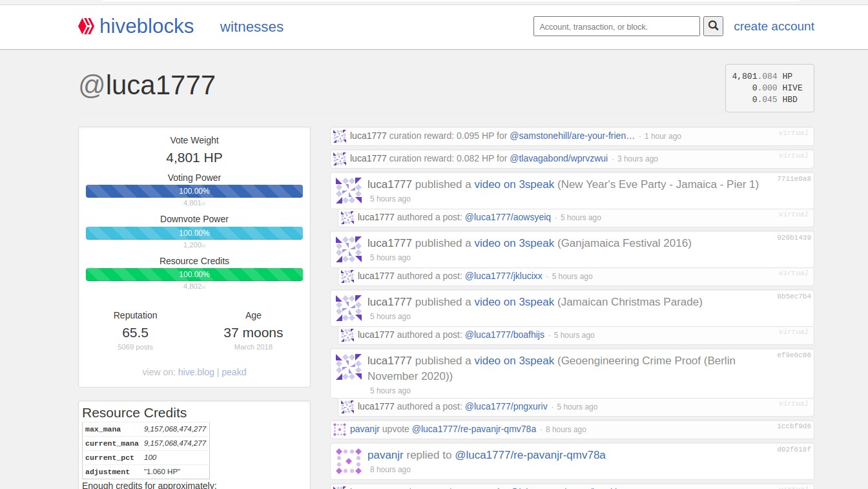Click the Resource Credits progress bar
Screen dimensions: 868x489
tap(194, 275)
